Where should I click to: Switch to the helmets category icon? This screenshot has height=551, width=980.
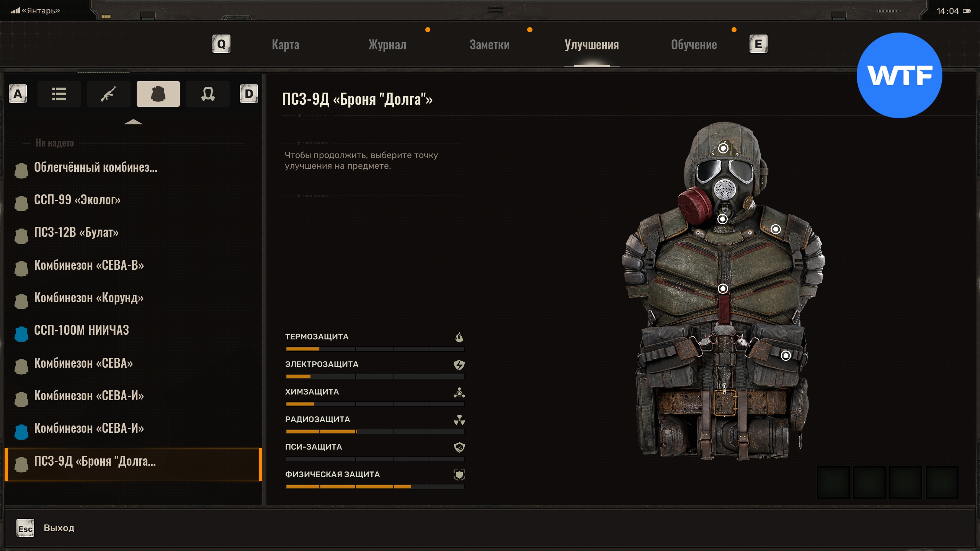tap(208, 94)
